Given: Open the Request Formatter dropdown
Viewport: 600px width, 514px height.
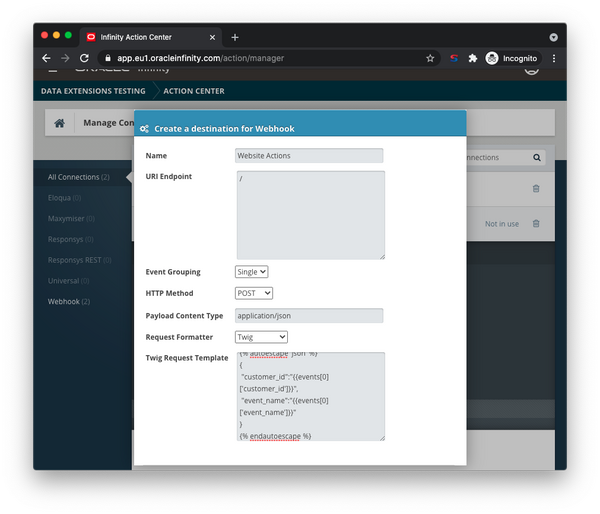Looking at the screenshot, I should 261,337.
